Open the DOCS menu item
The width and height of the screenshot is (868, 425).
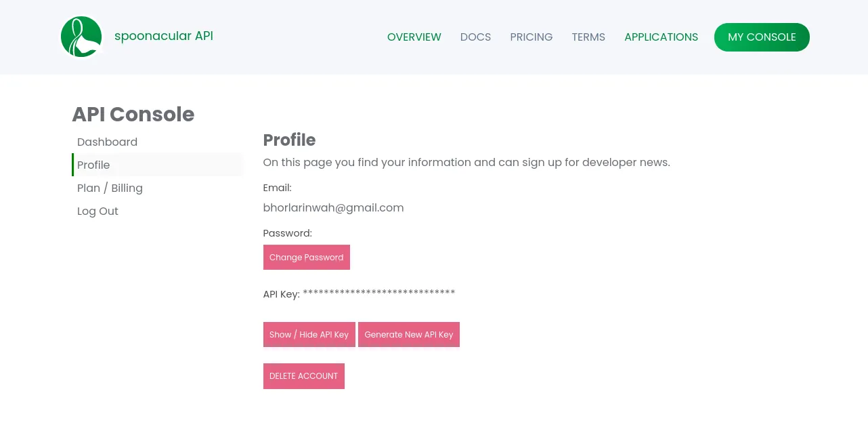tap(475, 37)
